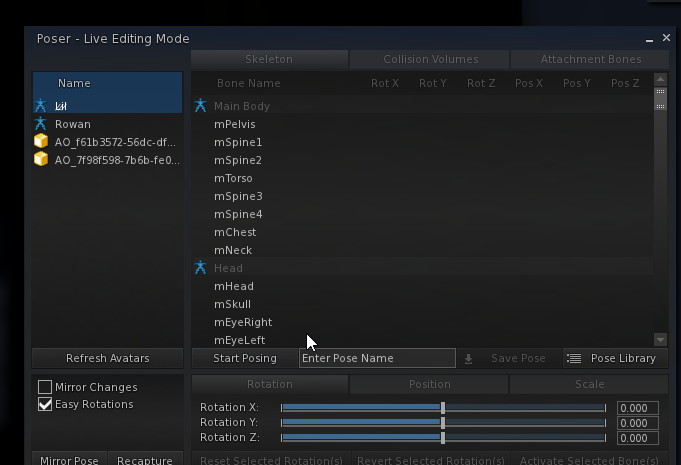Select the mSkull bone
The image size is (681, 465).
coord(423,304)
